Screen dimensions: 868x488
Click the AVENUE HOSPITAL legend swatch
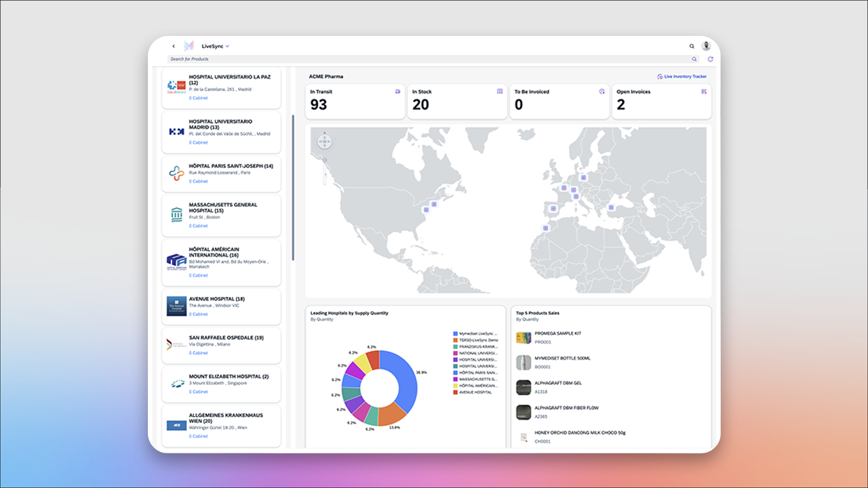tap(455, 392)
